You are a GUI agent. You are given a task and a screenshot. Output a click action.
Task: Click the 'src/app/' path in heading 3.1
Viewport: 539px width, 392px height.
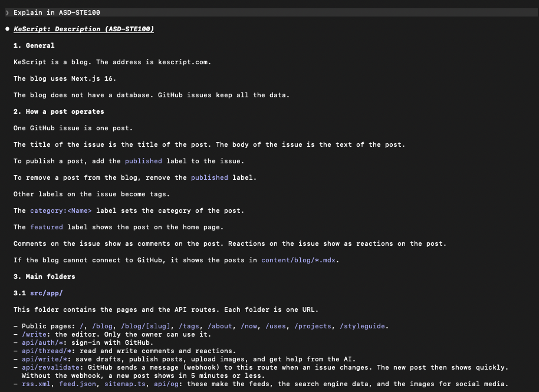(47, 293)
